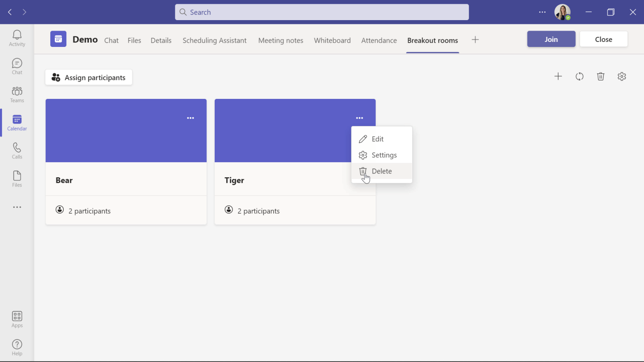Open the Teams section

coord(17,94)
